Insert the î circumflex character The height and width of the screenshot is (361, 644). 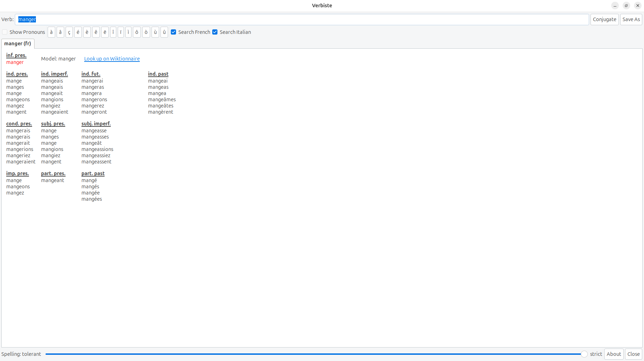coord(113,32)
